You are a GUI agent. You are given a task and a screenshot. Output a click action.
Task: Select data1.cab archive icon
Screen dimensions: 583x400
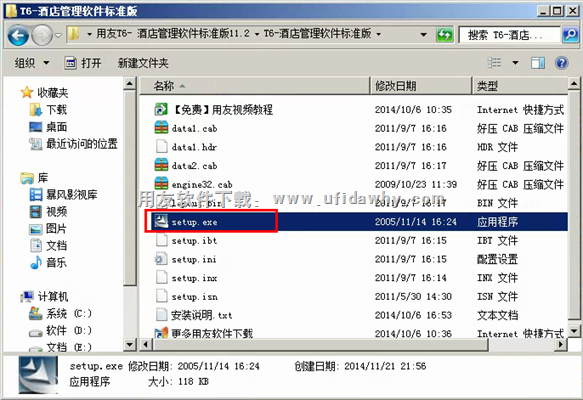click(161, 128)
